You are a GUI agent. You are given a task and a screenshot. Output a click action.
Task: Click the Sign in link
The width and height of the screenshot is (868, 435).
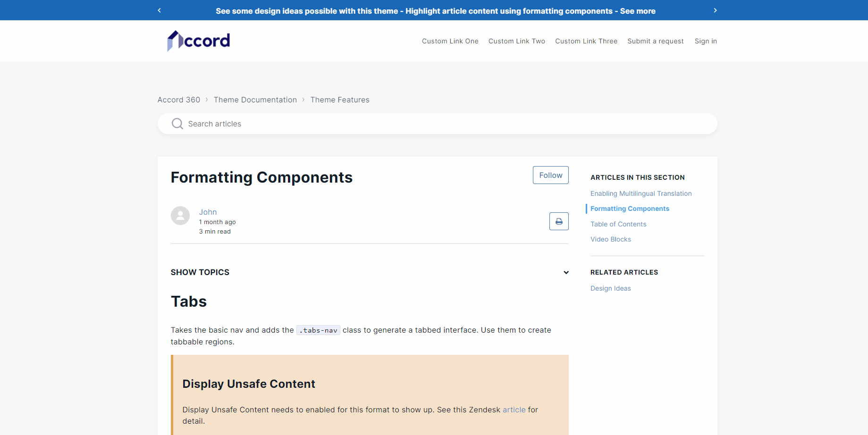click(706, 41)
